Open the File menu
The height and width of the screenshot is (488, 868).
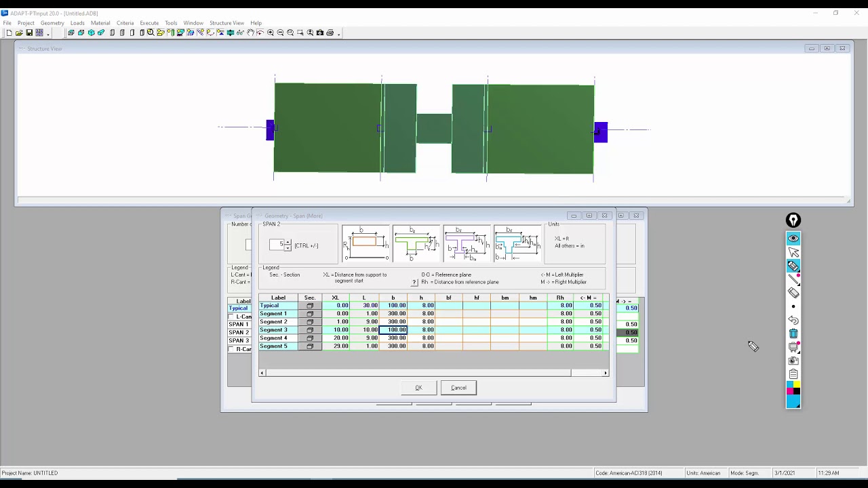click(x=7, y=23)
